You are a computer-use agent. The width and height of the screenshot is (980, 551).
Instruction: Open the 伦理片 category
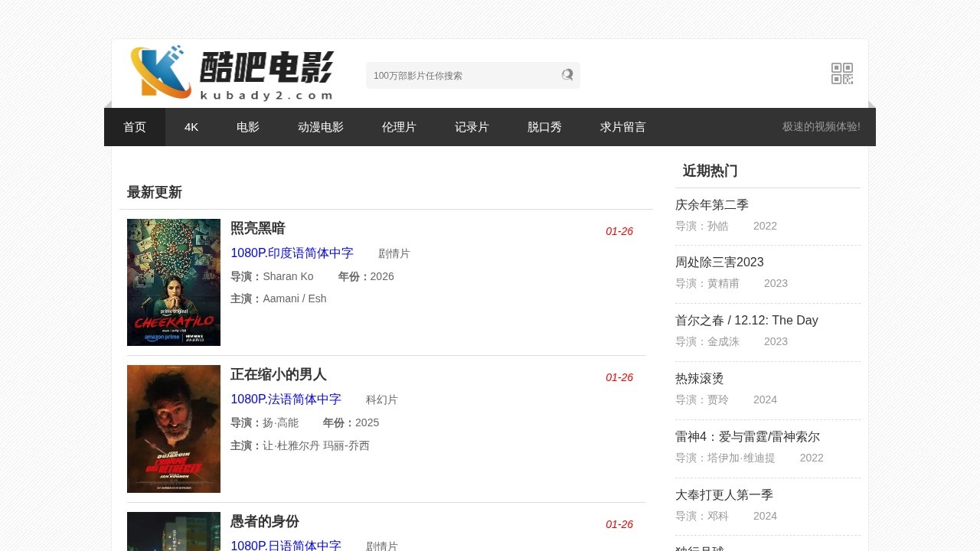(399, 127)
